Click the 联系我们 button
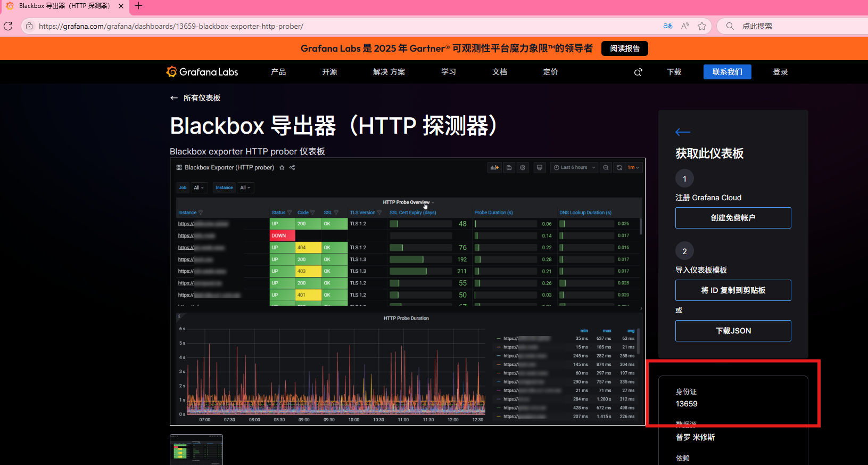This screenshot has width=868, height=465. 728,72
